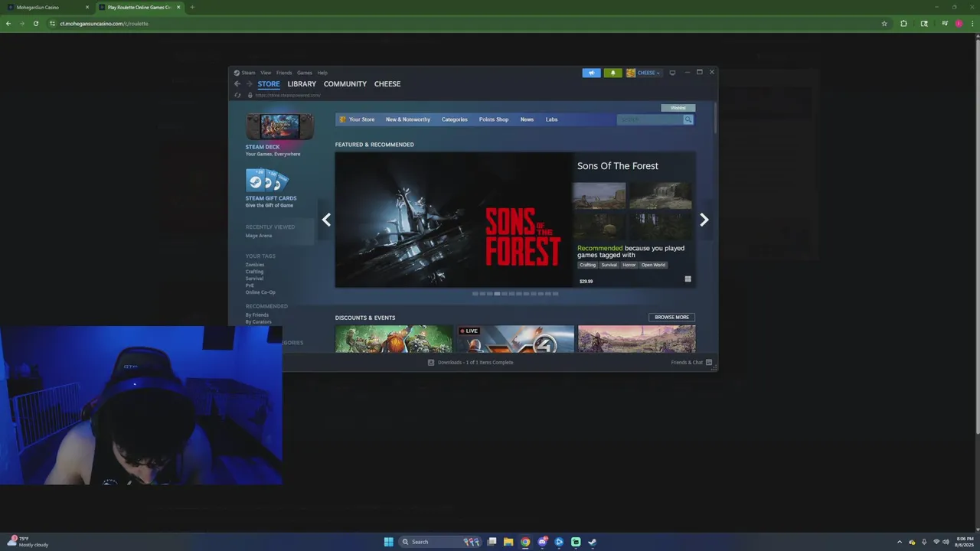Click the BROWSE MORE button

coord(671,317)
